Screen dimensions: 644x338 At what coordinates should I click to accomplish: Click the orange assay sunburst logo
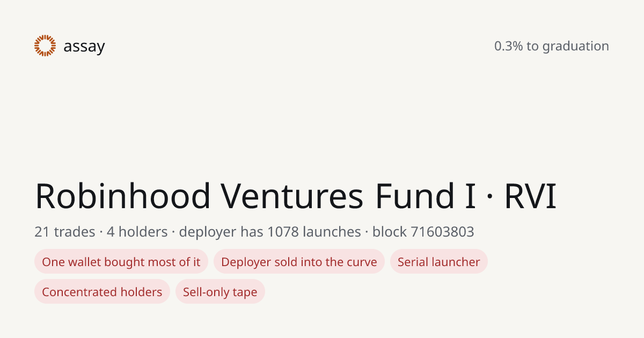tap(45, 46)
